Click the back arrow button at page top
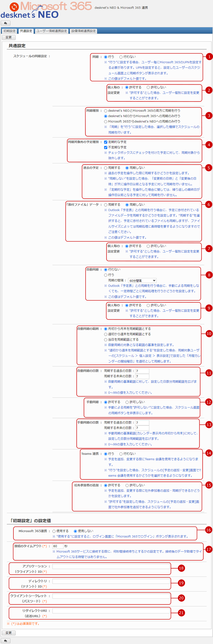The height and width of the screenshot is (644, 213). tap(5, 23)
